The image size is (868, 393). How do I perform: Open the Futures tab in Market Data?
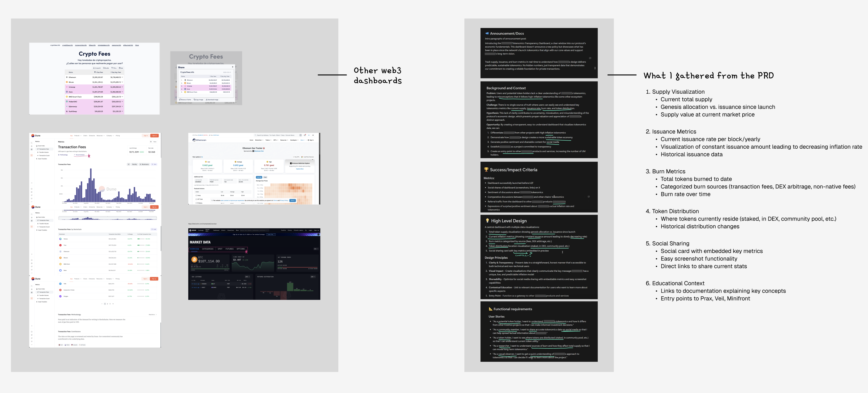(229, 249)
